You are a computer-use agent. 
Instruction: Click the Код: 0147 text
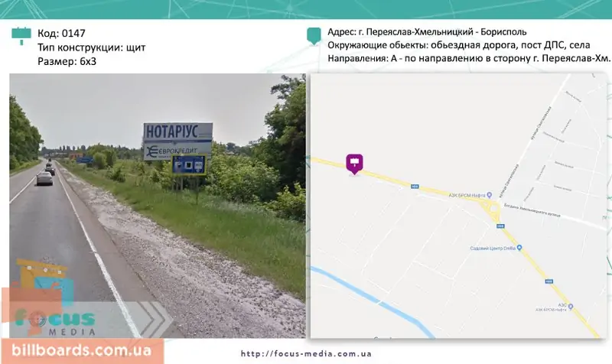61,33
